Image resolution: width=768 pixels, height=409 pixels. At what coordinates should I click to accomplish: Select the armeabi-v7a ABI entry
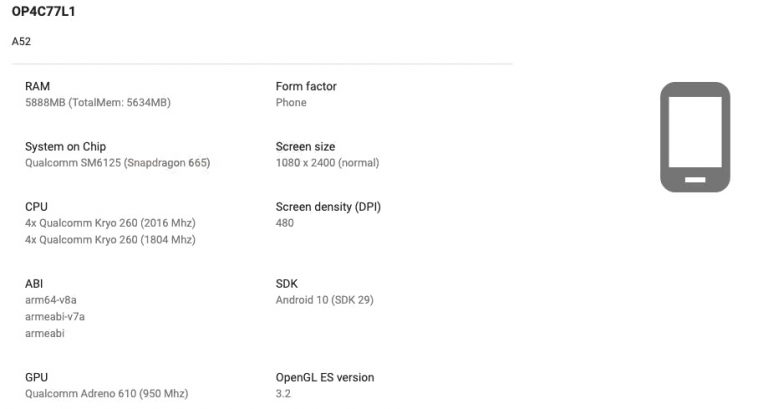54,317
